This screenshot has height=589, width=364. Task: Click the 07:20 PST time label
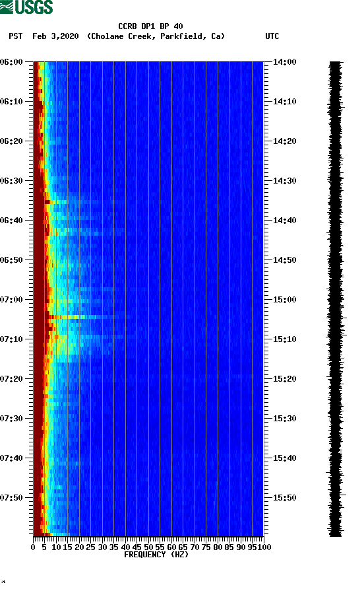click(x=11, y=379)
